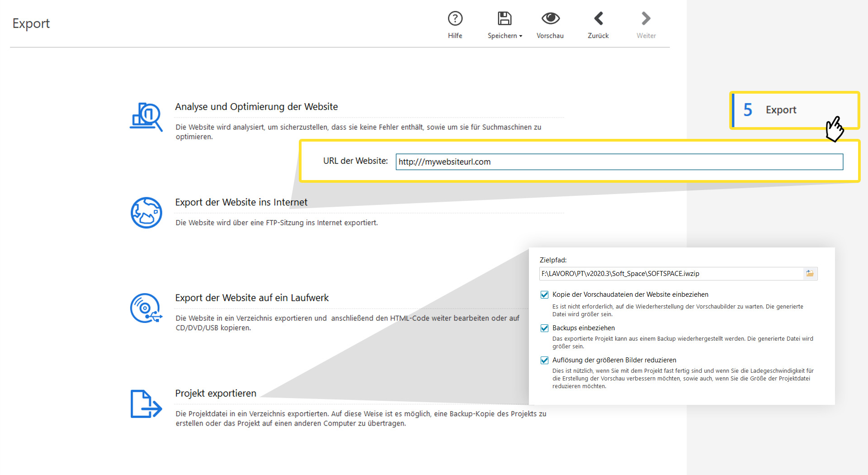Open Export der Website ins Internet
This screenshot has width=868, height=475.
(x=241, y=202)
